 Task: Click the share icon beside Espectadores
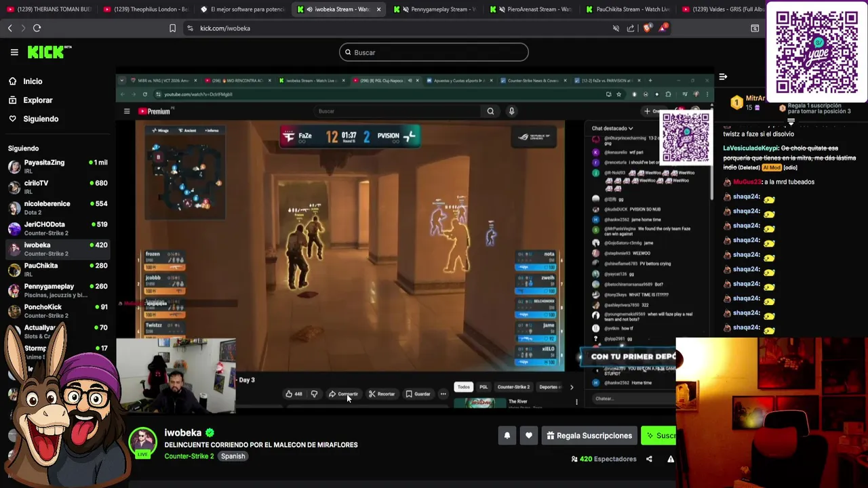[649, 459]
